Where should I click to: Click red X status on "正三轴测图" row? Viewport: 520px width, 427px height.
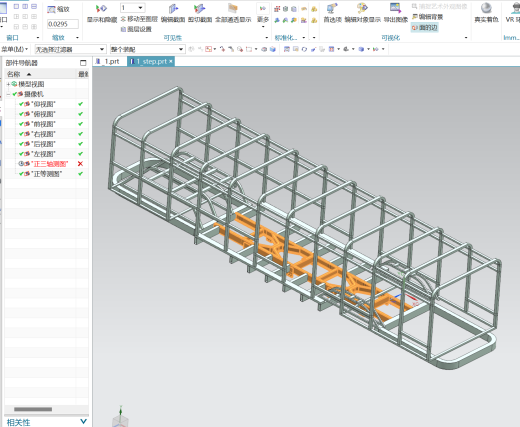point(80,164)
